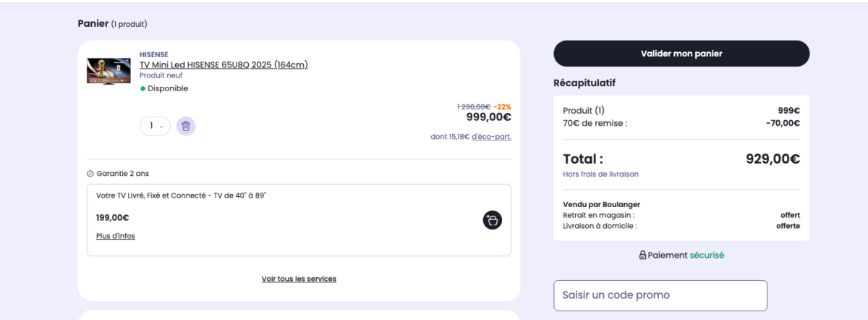Viewport: 868px width, 320px height.
Task: Click the Hors frais de livraison note
Action: coord(600,174)
